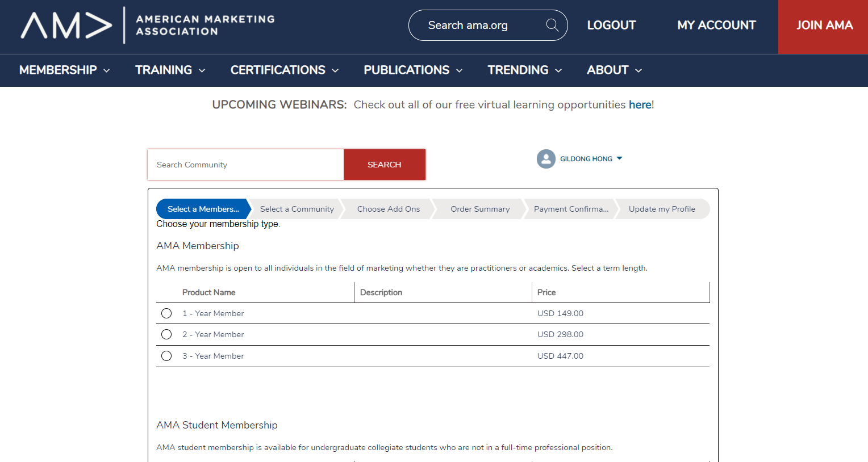Go to Update my Profile step

click(662, 209)
